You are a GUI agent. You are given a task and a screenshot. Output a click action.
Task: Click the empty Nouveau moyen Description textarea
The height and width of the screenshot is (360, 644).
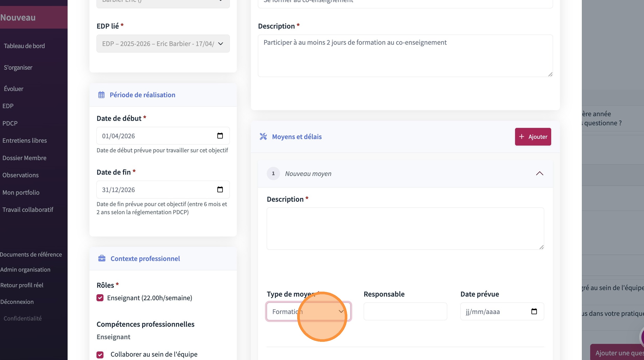click(x=405, y=228)
